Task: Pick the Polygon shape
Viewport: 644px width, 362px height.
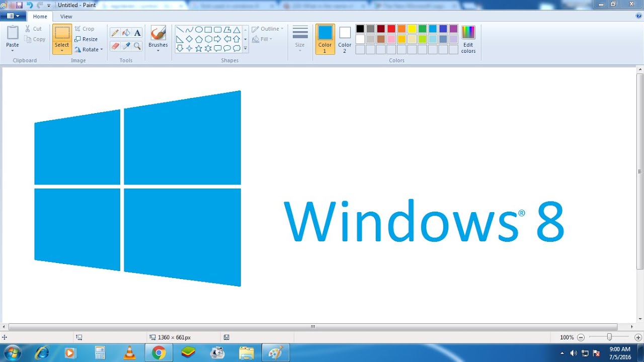Action: [x=227, y=30]
